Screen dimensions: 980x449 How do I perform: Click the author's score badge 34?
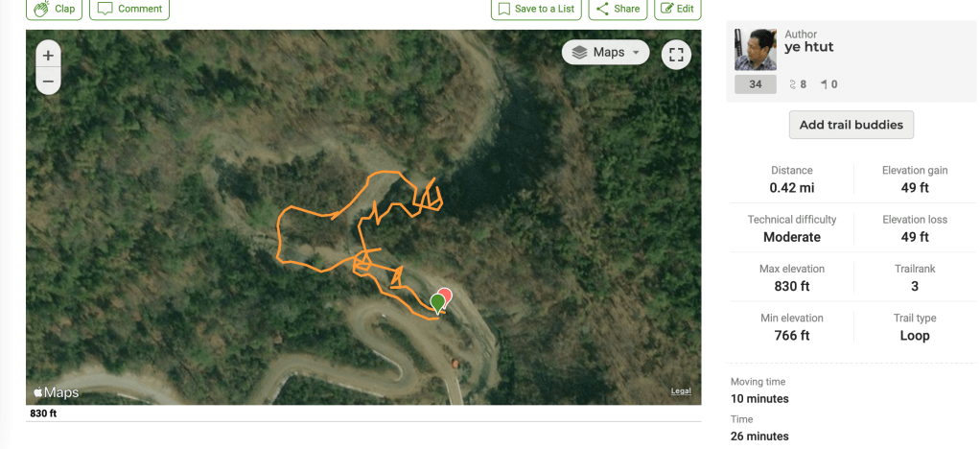pos(756,84)
